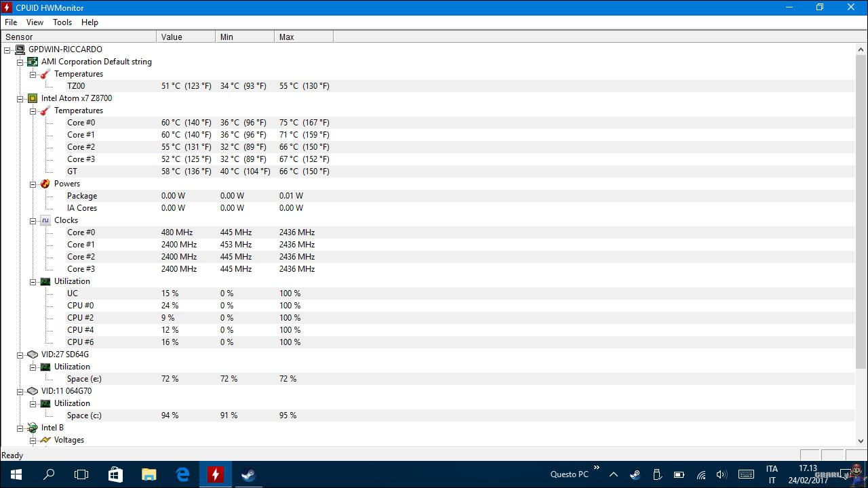Open the Tools menu

[62, 22]
